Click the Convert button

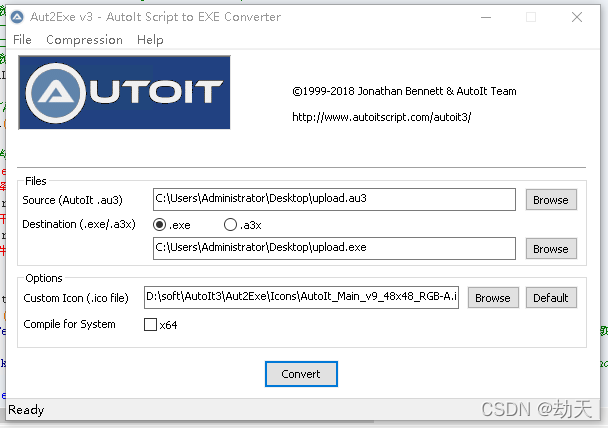click(301, 374)
